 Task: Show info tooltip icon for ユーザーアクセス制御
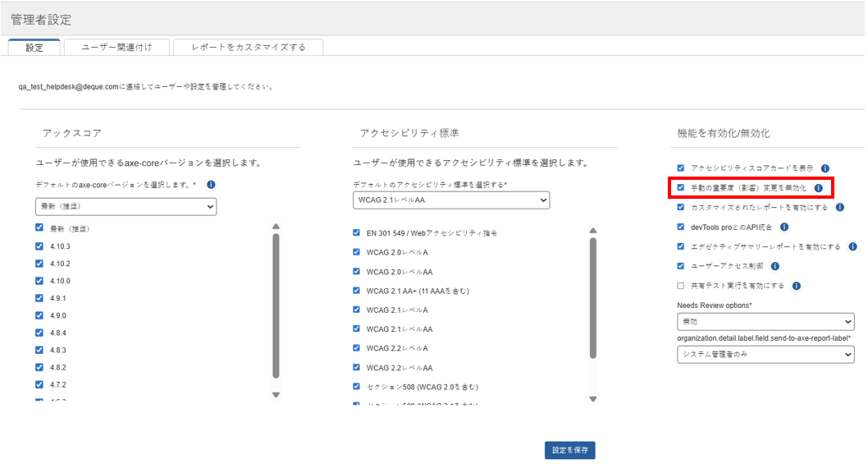pyautogui.click(x=775, y=266)
